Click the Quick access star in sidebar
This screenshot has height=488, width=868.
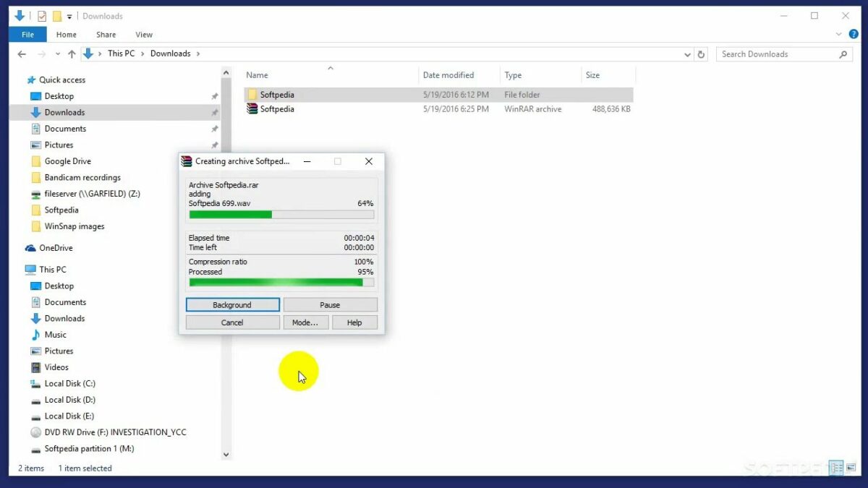coord(31,80)
